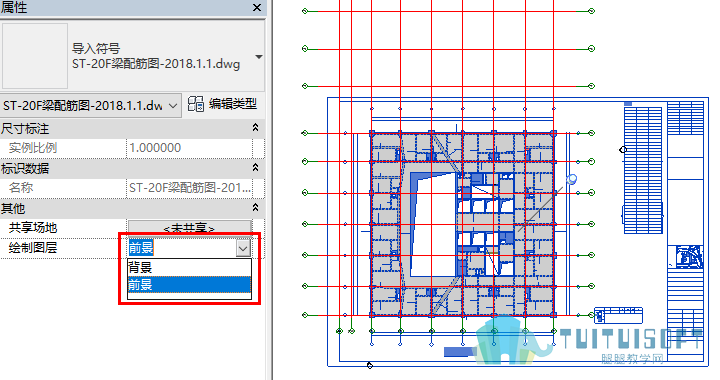Collapse the 尺寸标注 section
This screenshot has width=720, height=380.
click(255, 128)
